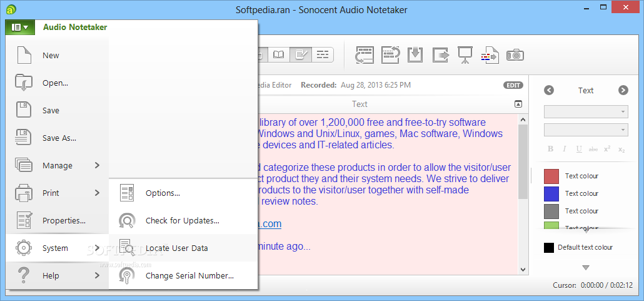The height and width of the screenshot is (301, 644).
Task: Toggle superscript formatting
Action: click(607, 149)
